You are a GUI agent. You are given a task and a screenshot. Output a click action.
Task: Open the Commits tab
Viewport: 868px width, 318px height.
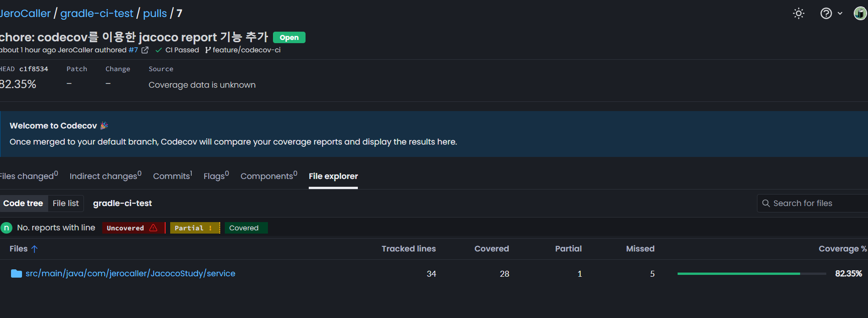[172, 176]
